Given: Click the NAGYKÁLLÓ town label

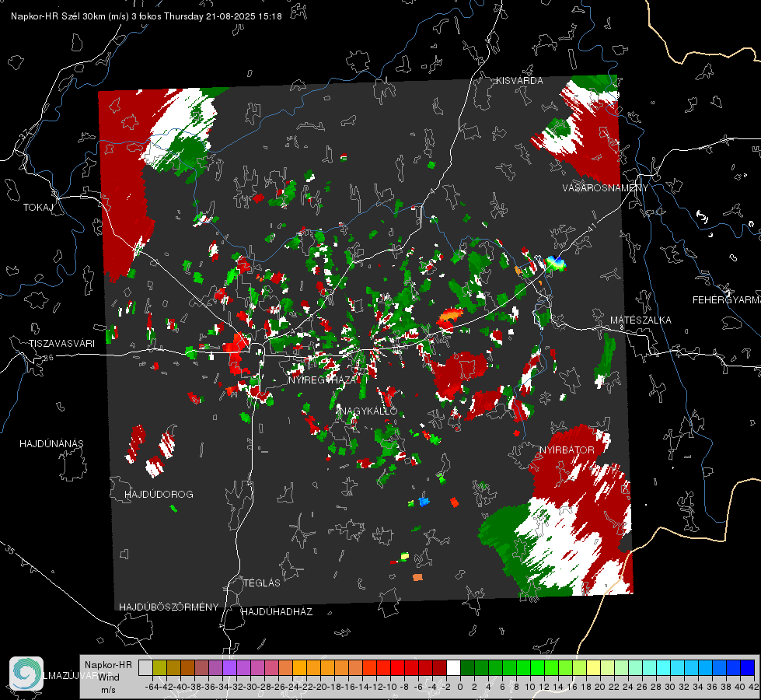Looking at the screenshot, I should pyautogui.click(x=368, y=411).
